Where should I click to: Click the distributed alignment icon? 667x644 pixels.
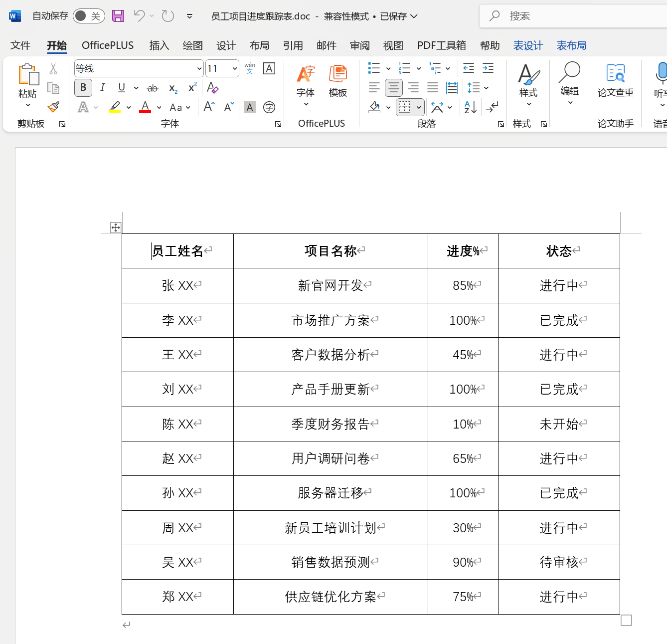[x=452, y=88]
